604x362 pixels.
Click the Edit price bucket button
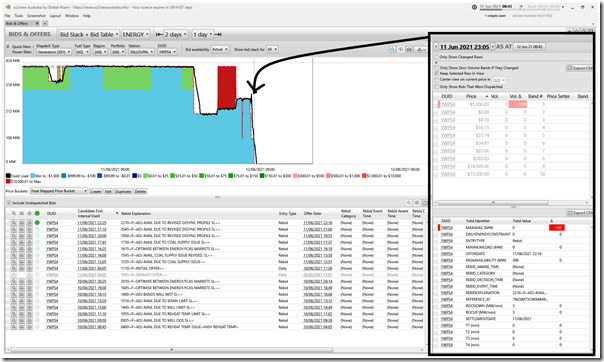(108, 191)
